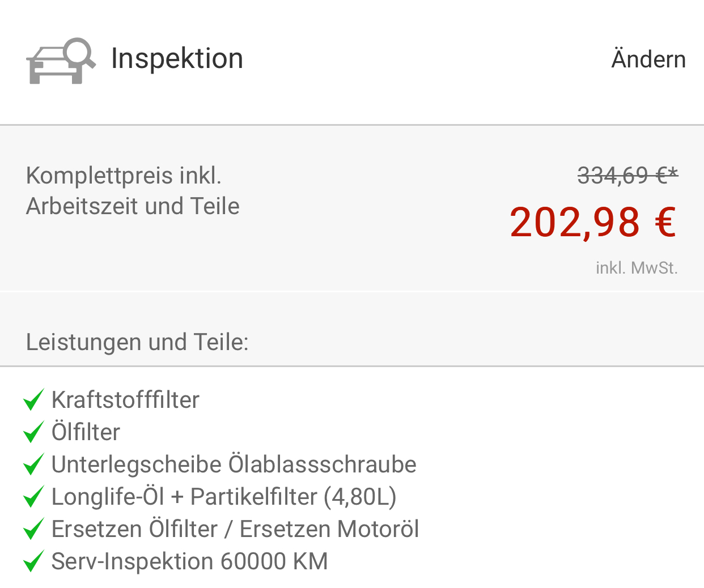The width and height of the screenshot is (704, 588).
Task: Select the crossed-out price 334,69 €
Action: [x=627, y=176]
